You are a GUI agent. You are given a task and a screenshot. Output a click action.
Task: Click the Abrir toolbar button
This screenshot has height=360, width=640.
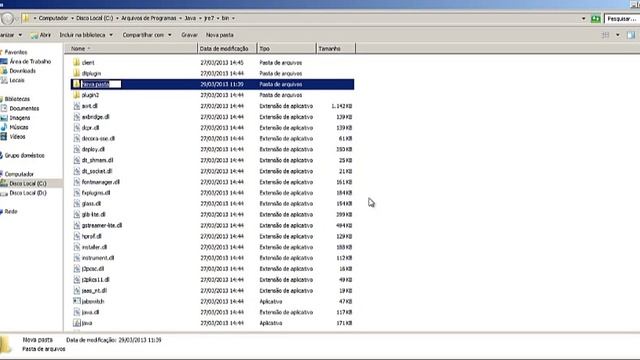(x=41, y=35)
